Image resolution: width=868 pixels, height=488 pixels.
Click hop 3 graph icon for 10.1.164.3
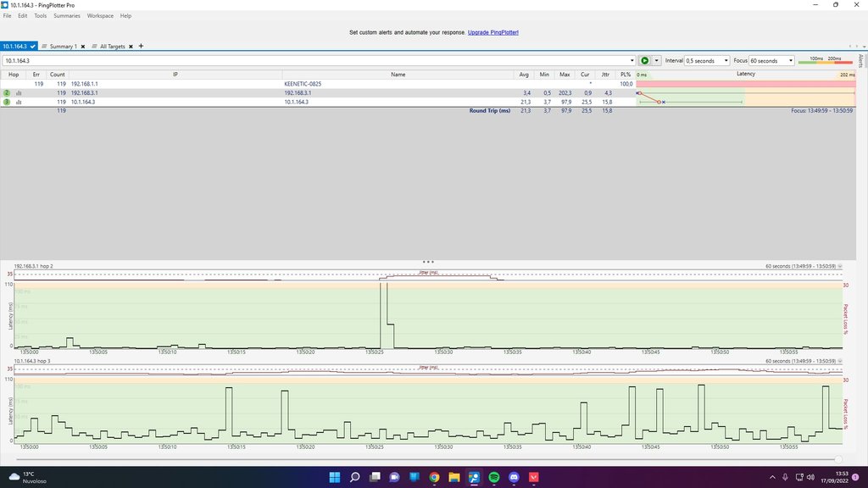pos(19,102)
